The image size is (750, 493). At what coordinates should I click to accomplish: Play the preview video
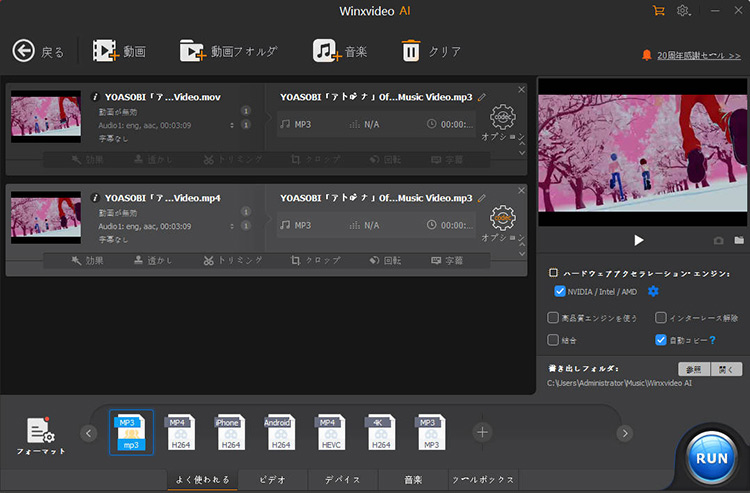point(639,240)
